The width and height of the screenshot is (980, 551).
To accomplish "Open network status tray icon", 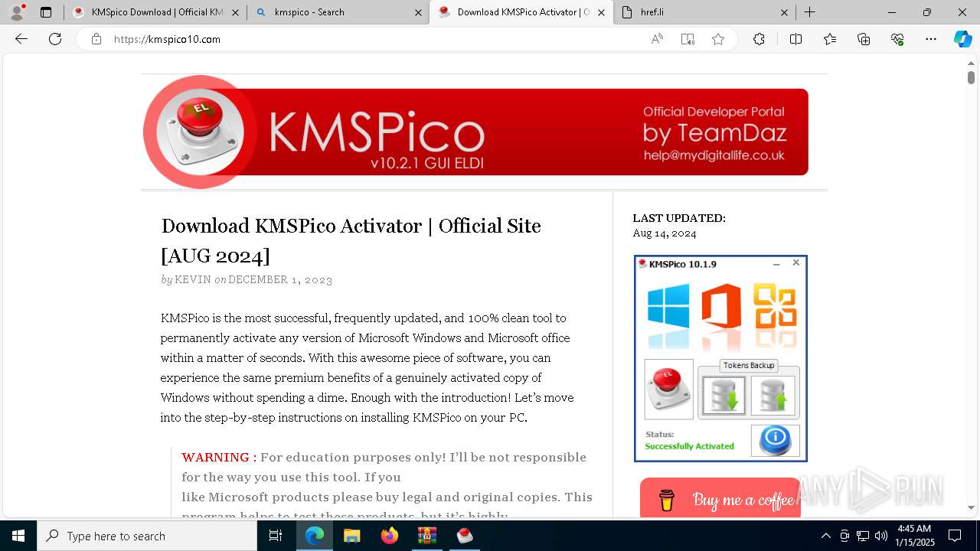I will point(863,536).
